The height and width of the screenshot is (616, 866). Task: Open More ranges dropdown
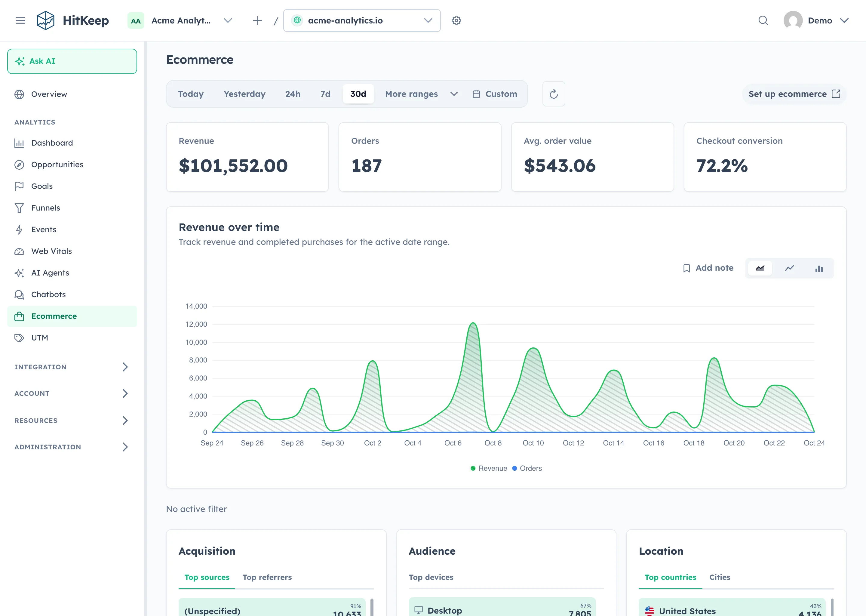pos(421,94)
